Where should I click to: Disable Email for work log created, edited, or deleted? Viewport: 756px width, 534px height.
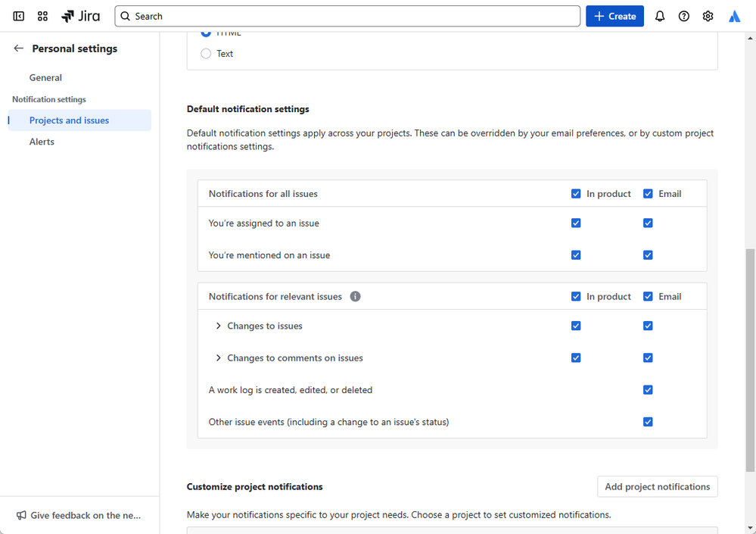pos(648,390)
